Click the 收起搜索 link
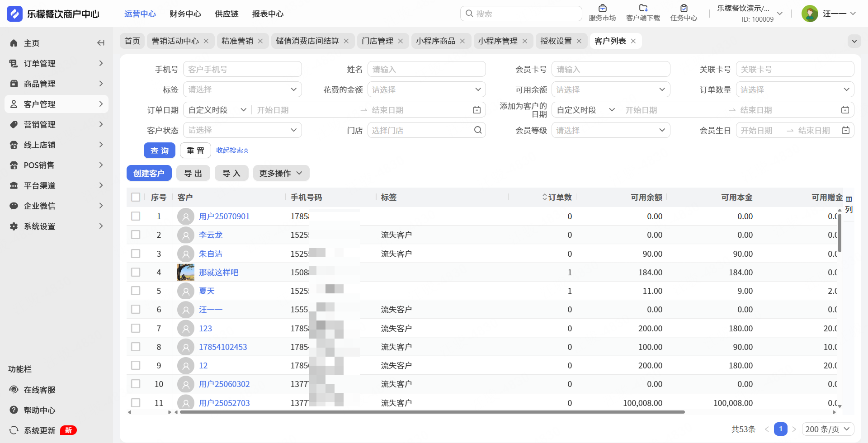This screenshot has height=443, width=868. coord(232,150)
